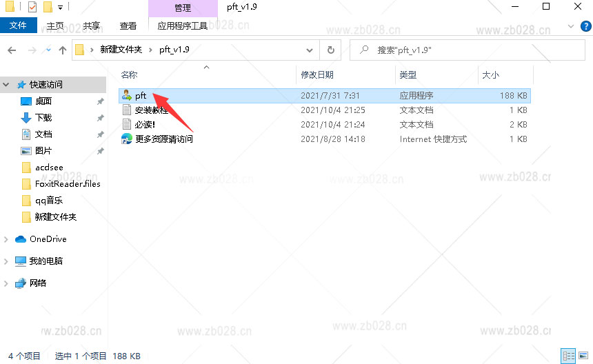The width and height of the screenshot is (593, 364).
Task: Click the 更多资源请访问 Internet shortcut icon
Action: click(126, 139)
